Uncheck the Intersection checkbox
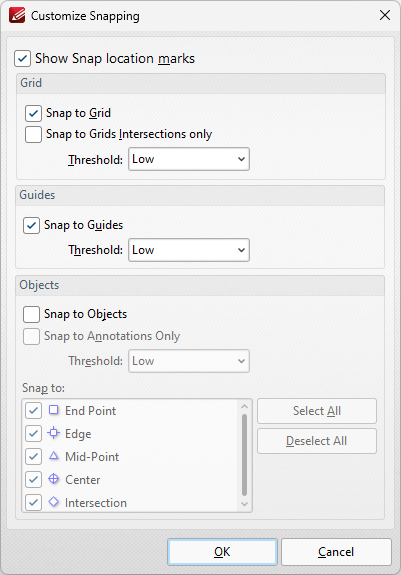This screenshot has width=401, height=575. pyautogui.click(x=33, y=503)
